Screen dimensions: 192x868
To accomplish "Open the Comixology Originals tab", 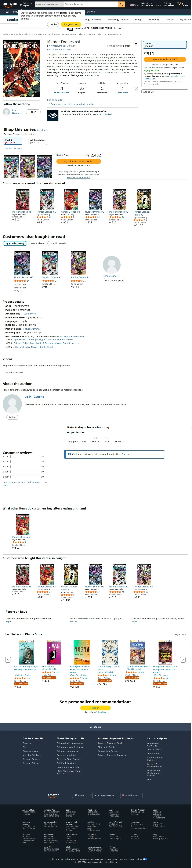I will [118, 19].
